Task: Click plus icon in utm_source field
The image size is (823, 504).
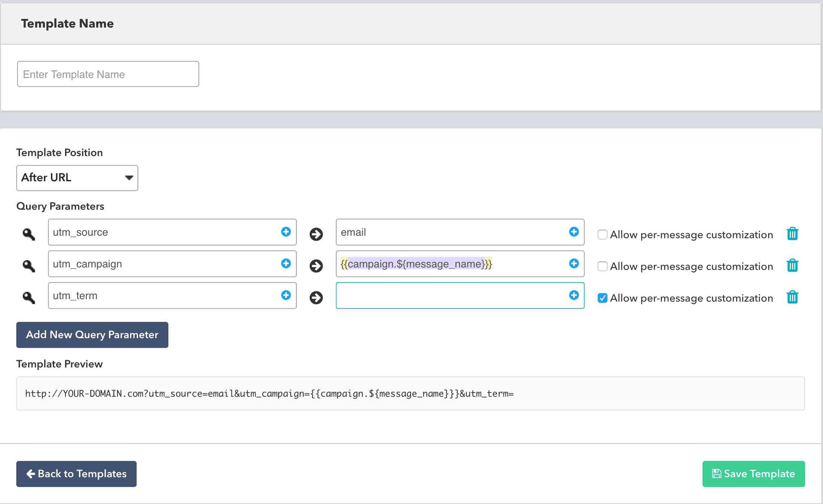Action: click(x=286, y=232)
